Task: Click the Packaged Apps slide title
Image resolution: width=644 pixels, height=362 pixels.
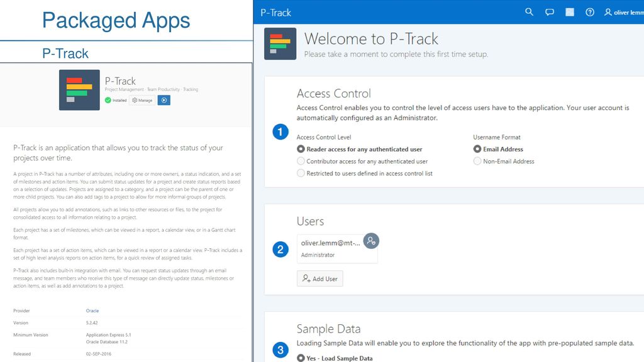Action: [x=116, y=21]
